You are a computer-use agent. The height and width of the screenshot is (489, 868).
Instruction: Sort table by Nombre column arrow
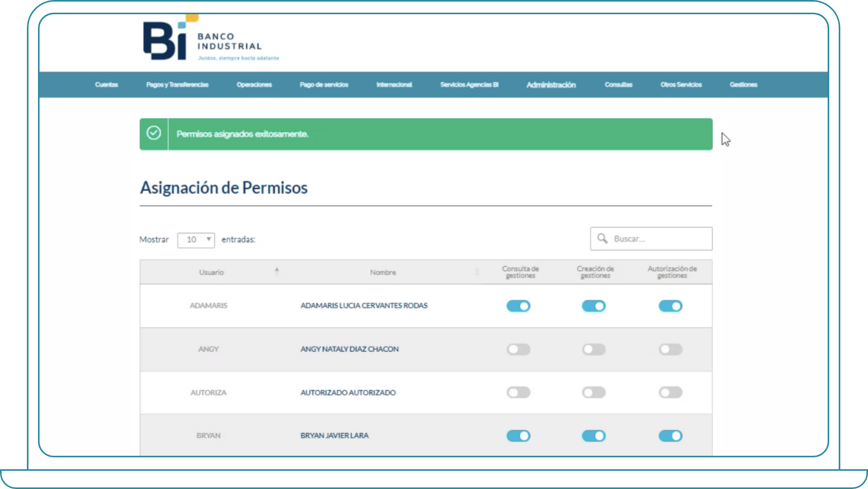pyautogui.click(x=477, y=271)
